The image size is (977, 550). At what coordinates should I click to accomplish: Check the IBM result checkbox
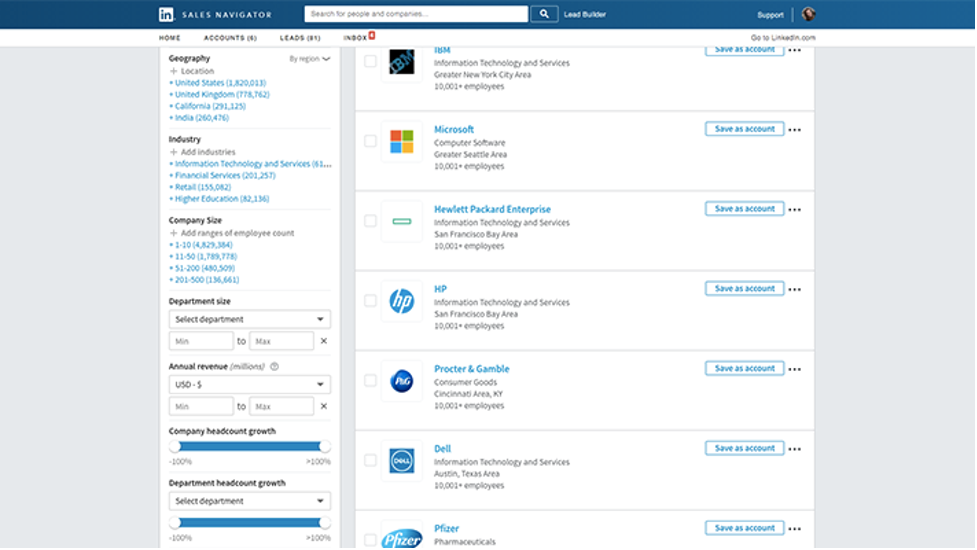click(x=371, y=61)
